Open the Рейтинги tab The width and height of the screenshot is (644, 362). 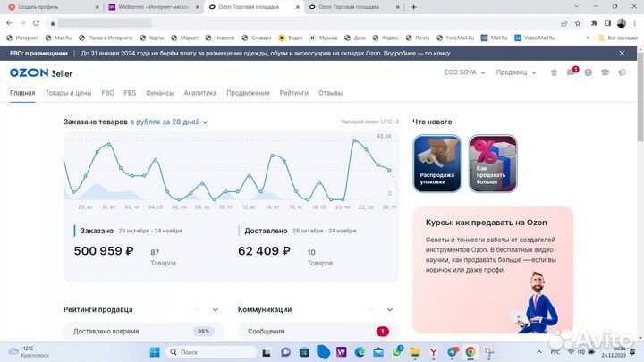click(x=294, y=93)
